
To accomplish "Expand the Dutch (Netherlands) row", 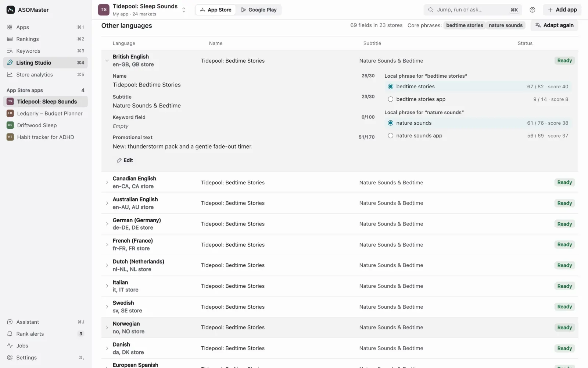I will [x=107, y=265].
